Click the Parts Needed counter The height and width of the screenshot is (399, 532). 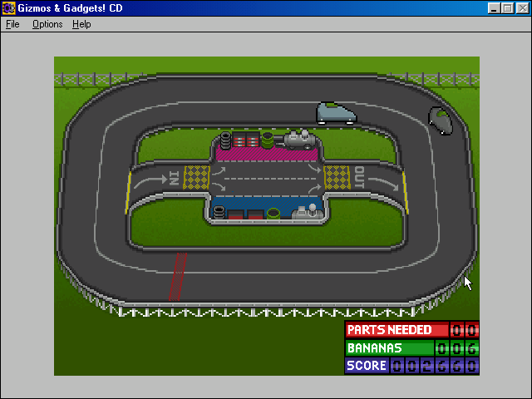click(412, 329)
